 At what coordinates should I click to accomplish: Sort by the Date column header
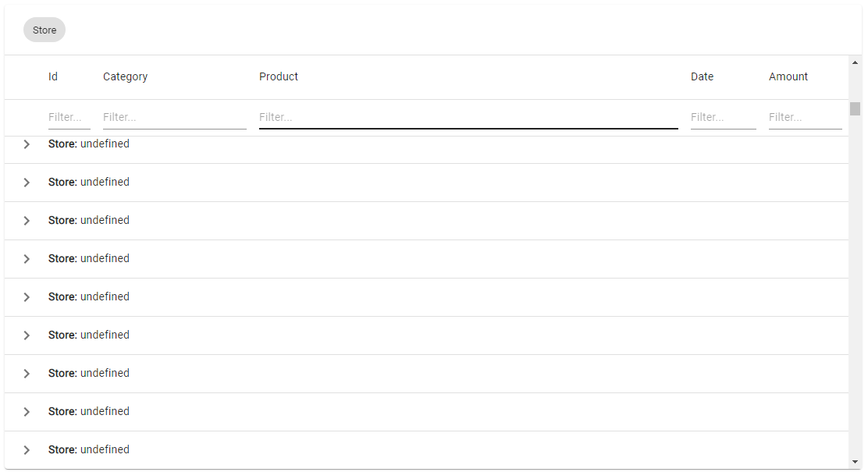pos(702,76)
